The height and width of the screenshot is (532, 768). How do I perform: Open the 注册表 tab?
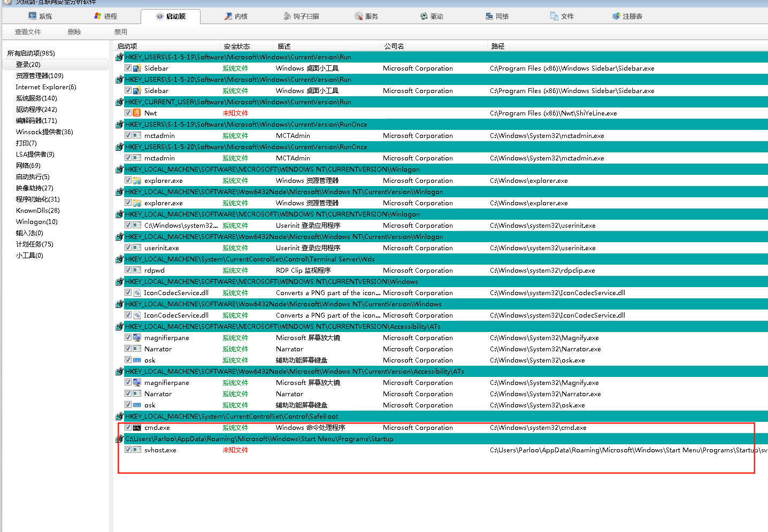coord(627,17)
